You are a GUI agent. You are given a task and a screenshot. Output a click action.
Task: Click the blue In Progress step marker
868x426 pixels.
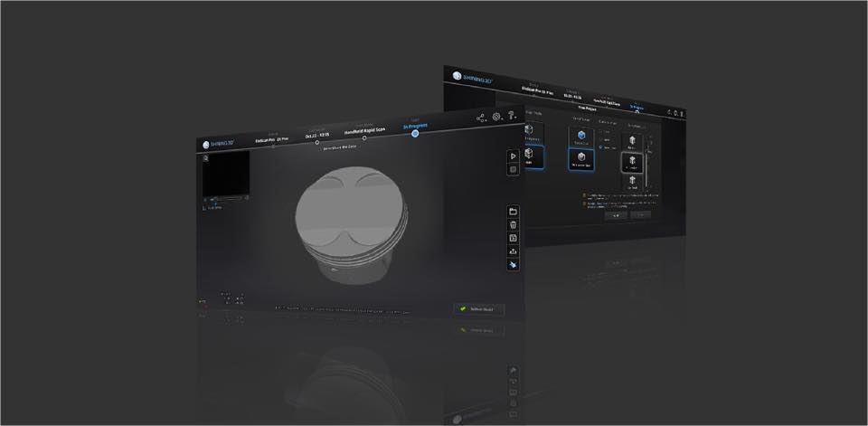tap(415, 134)
